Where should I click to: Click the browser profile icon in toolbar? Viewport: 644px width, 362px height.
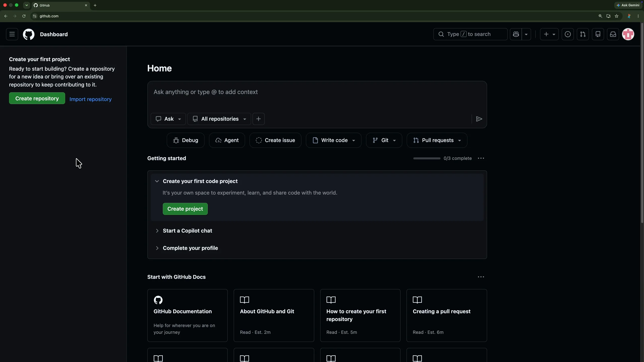(x=629, y=16)
